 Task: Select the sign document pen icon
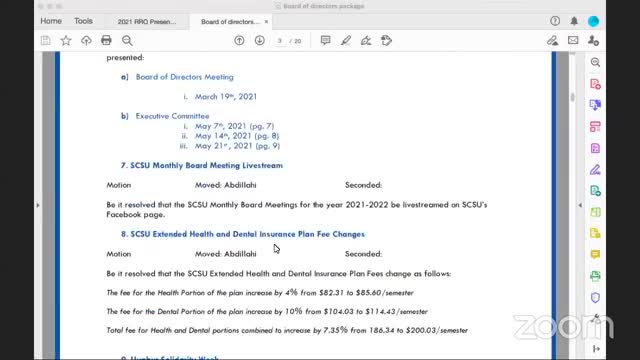pyautogui.click(x=366, y=40)
